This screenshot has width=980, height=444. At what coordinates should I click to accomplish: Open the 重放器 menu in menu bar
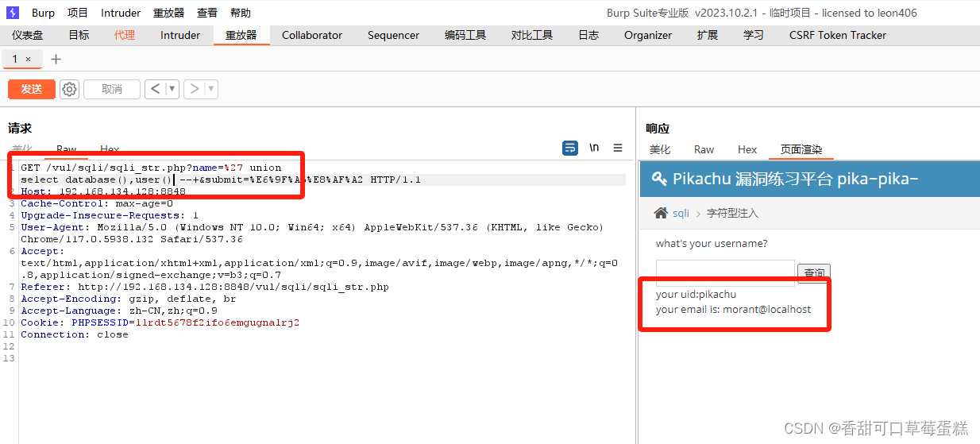pyautogui.click(x=168, y=13)
